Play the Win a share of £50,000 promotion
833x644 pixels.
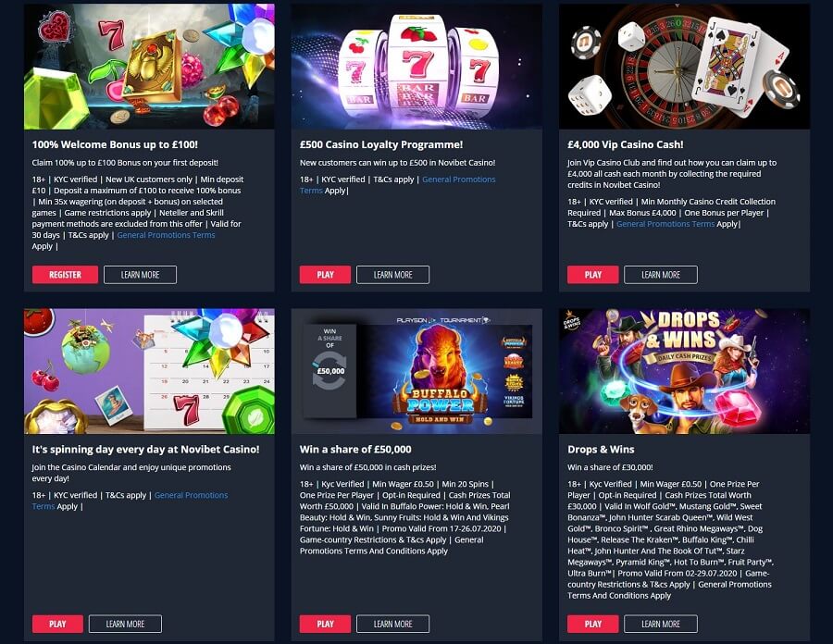(325, 624)
